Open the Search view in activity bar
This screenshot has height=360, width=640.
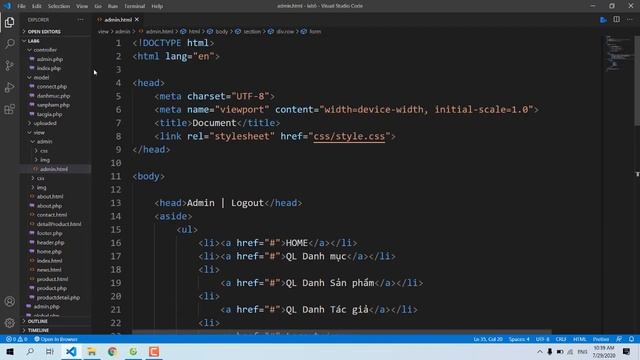(x=9, y=43)
